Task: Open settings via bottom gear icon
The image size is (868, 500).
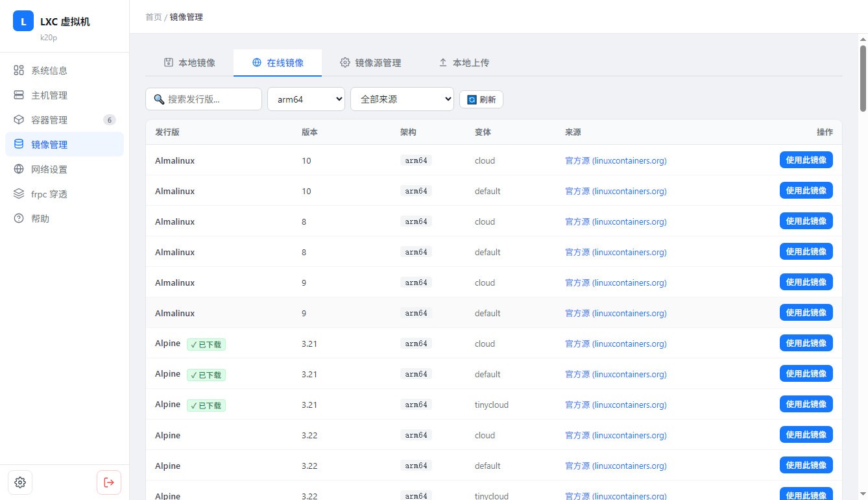Action: pyautogui.click(x=20, y=482)
